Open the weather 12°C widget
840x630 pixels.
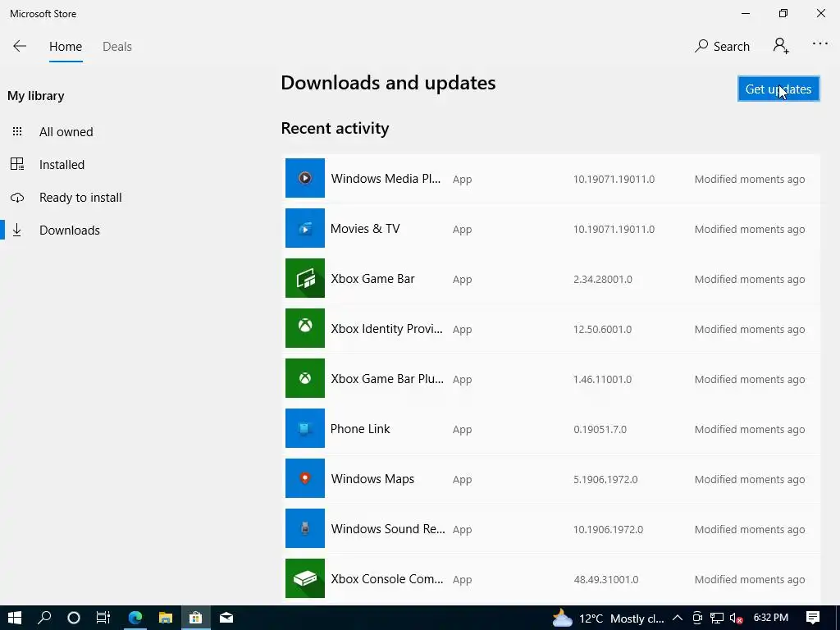pyautogui.click(x=608, y=619)
